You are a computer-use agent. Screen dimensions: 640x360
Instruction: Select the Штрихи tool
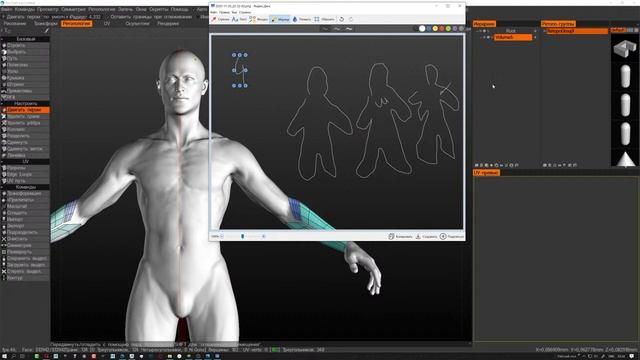point(25,84)
